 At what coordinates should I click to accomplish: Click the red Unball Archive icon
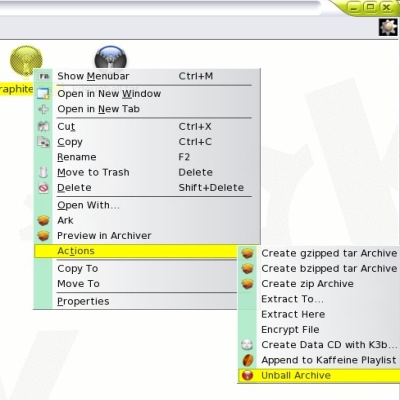[x=247, y=376]
